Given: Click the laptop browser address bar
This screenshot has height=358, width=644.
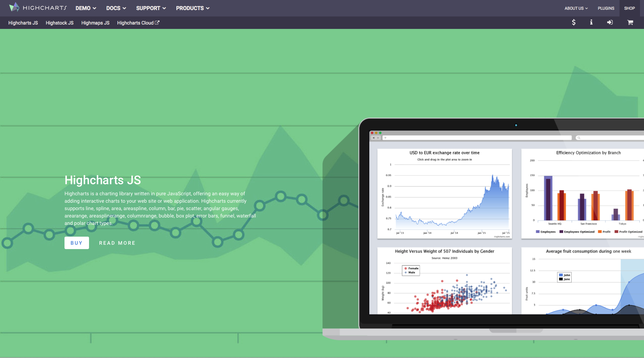Looking at the screenshot, I should 477,138.
